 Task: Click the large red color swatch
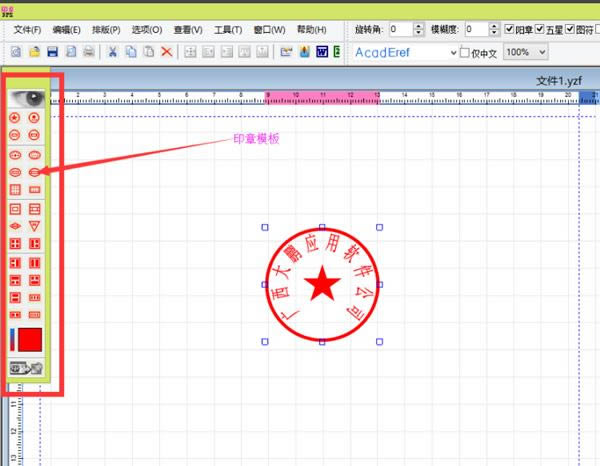coord(30,339)
